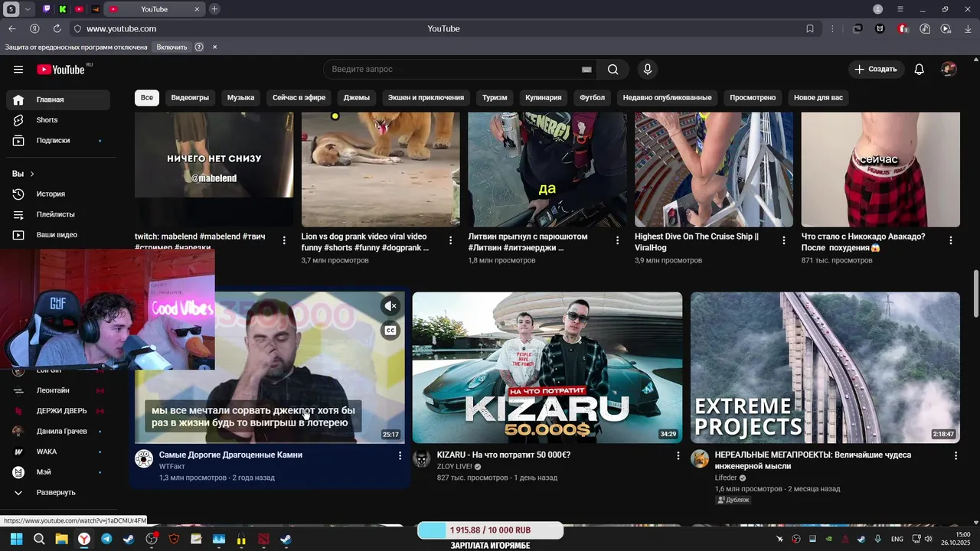Open YouTube notifications bell
Viewport: 980px width, 551px height.
click(920, 69)
